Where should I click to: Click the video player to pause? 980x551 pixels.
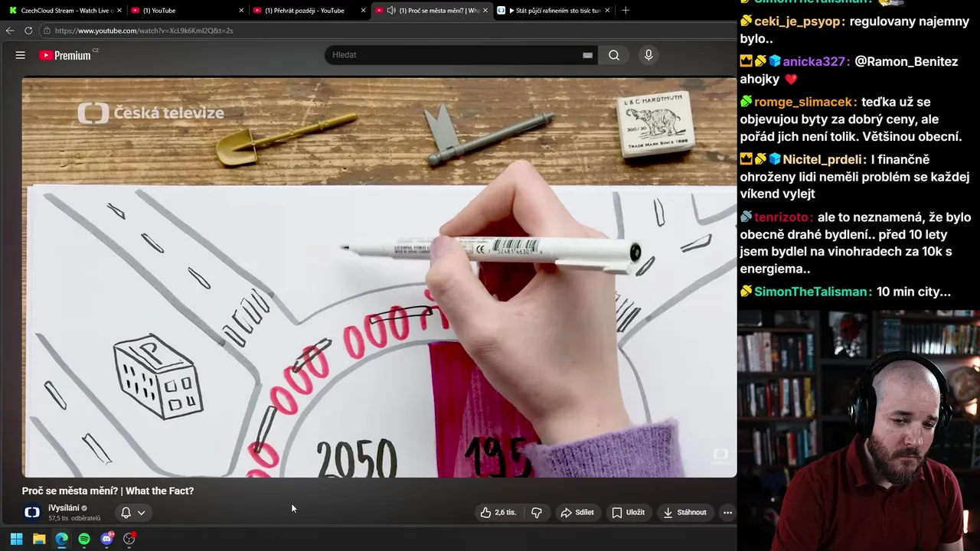coord(379,277)
